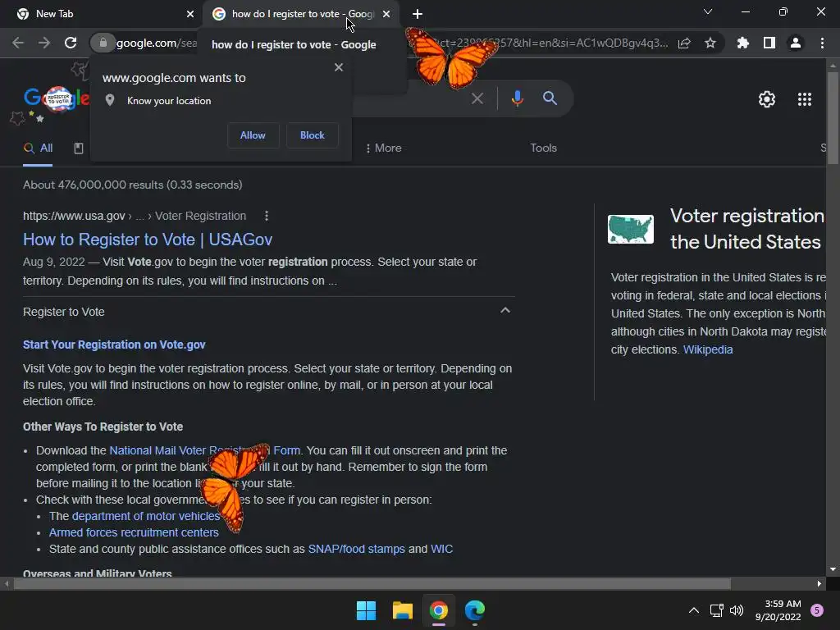The image size is (840, 630).
Task: Open Google quick settings gear
Action: (x=767, y=99)
